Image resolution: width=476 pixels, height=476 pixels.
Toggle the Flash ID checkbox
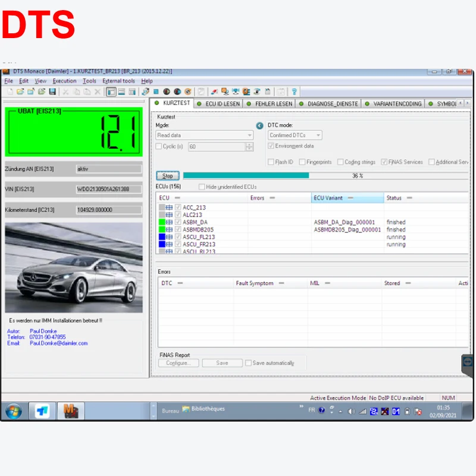click(271, 162)
